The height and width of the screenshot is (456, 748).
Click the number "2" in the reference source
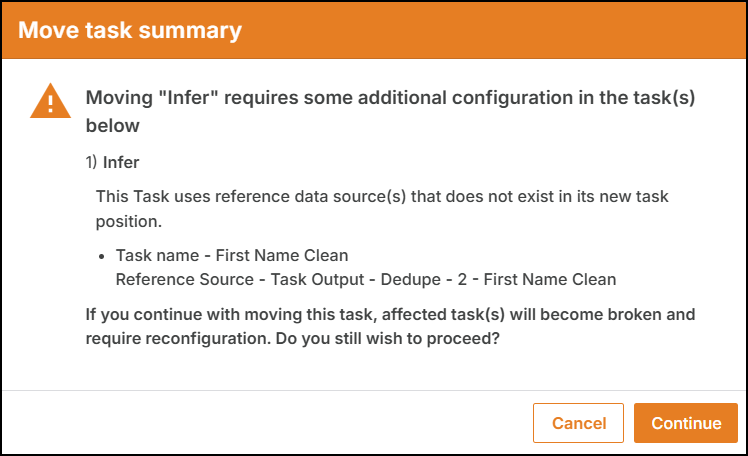coord(462,279)
